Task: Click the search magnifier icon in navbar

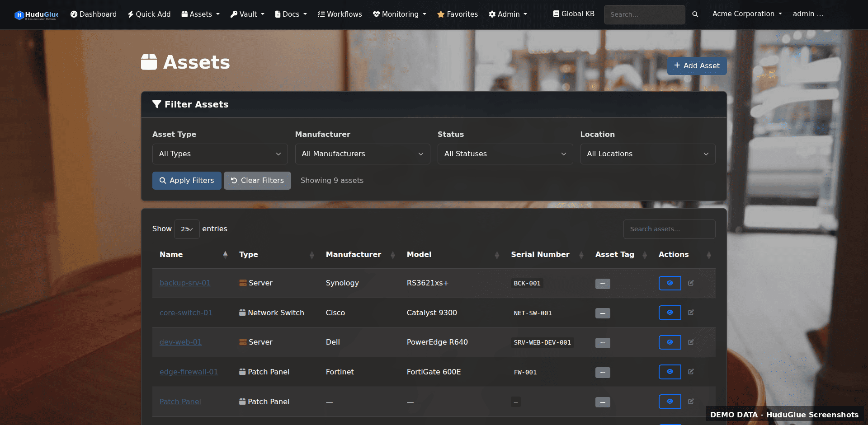Action: click(x=695, y=14)
